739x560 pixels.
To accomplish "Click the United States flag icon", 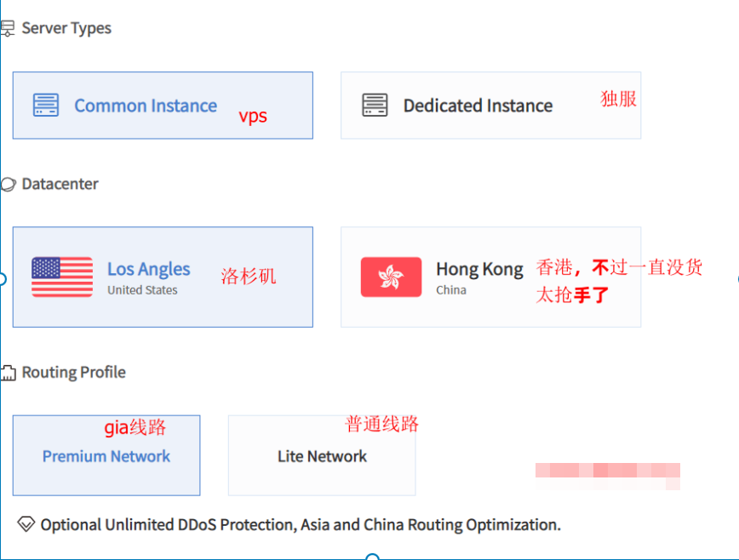I will 62,277.
